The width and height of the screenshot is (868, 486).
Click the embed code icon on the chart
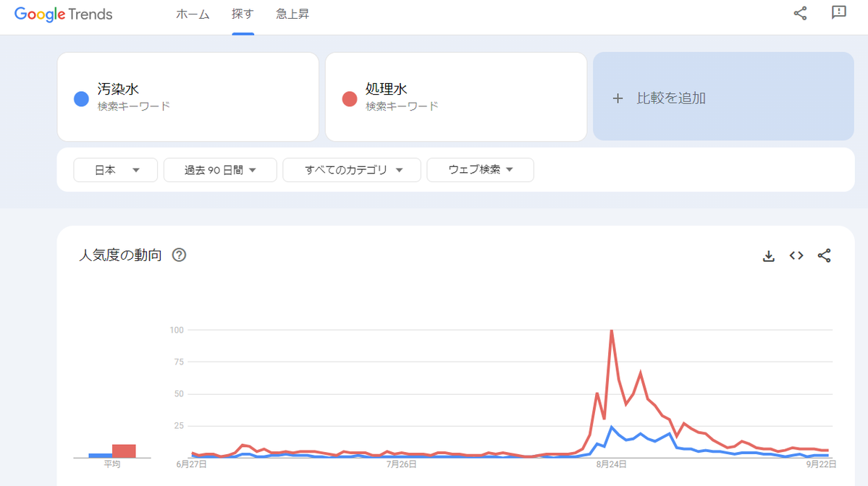click(x=796, y=255)
